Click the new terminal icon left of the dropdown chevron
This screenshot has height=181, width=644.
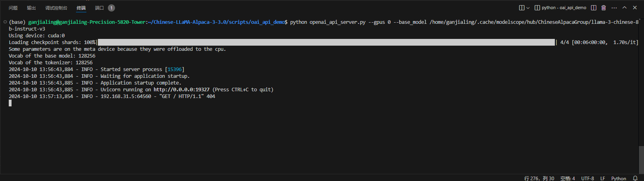(x=521, y=8)
